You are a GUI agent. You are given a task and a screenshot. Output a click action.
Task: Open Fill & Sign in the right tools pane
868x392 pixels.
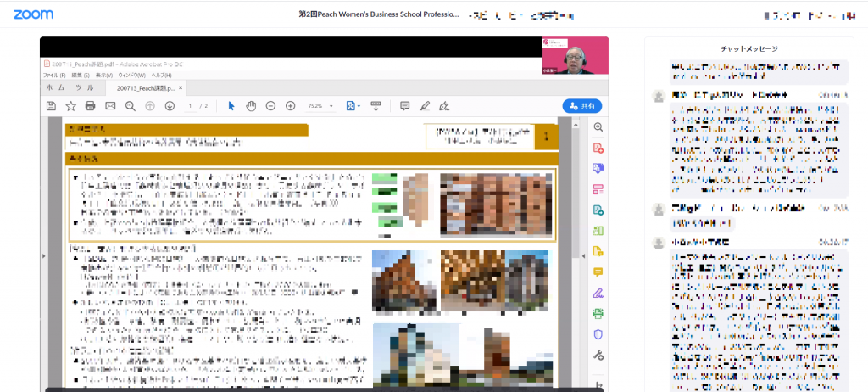(598, 293)
